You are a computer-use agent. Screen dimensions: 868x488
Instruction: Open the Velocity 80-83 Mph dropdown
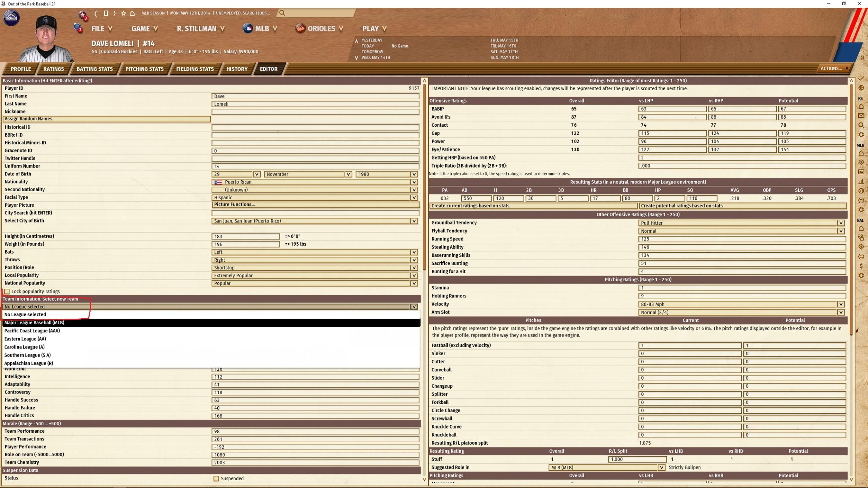[x=742, y=304]
